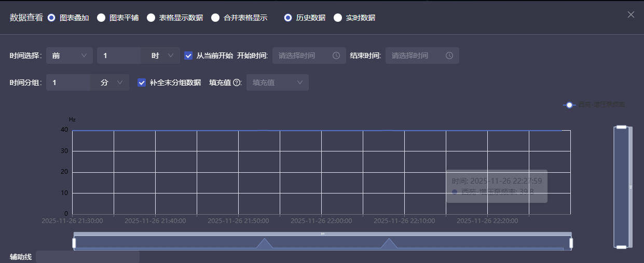Click the 填充值 question mark help icon
Image resolution: width=644 pixels, height=263 pixels.
[x=237, y=82]
